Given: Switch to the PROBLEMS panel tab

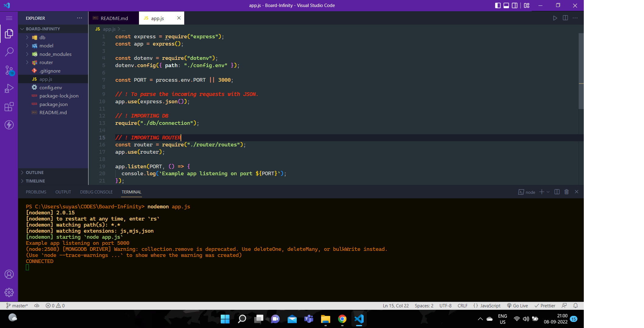Looking at the screenshot, I should pos(36,192).
